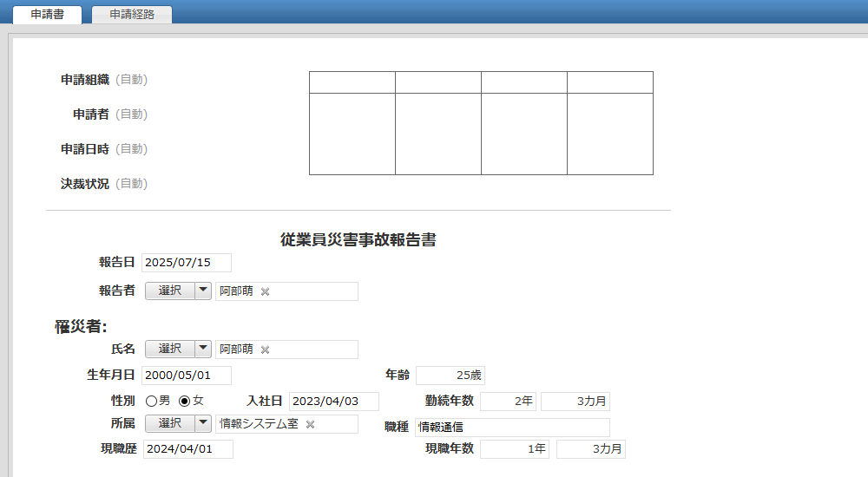Open the 申請経路 tab
Image resolution: width=868 pixels, height=477 pixels.
[x=132, y=15]
